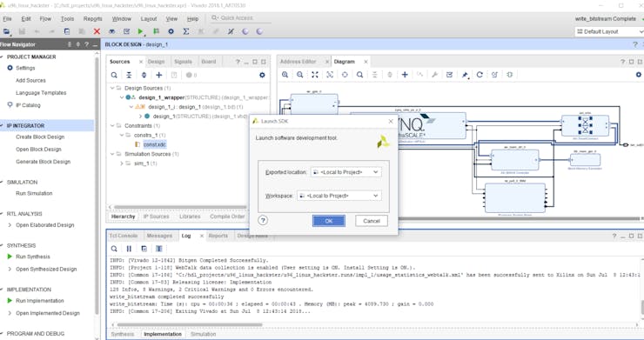The height and width of the screenshot is (340, 644).
Task: Select the Compile Order tab in Sources
Action: 227,217
